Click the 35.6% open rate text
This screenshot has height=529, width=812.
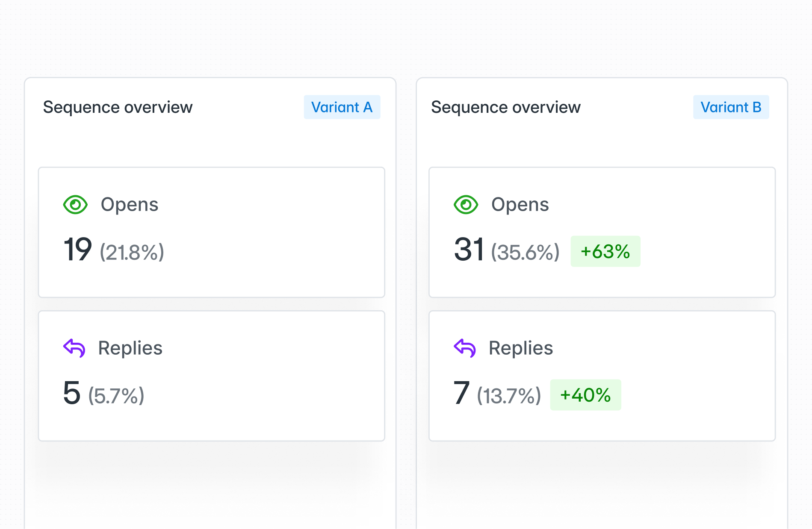pyautogui.click(x=525, y=252)
